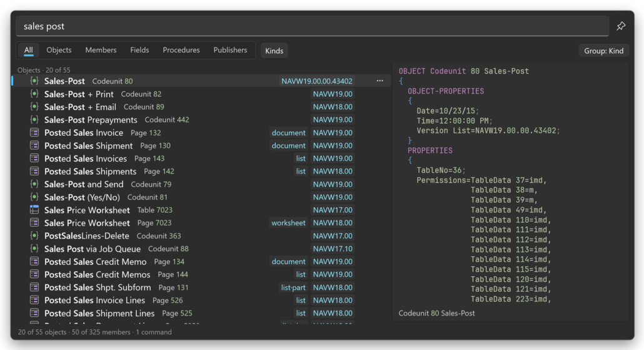Click the table icon for Sales Price Worksheet Table 7023
Viewport: 644px width, 350px height.
[x=34, y=209]
